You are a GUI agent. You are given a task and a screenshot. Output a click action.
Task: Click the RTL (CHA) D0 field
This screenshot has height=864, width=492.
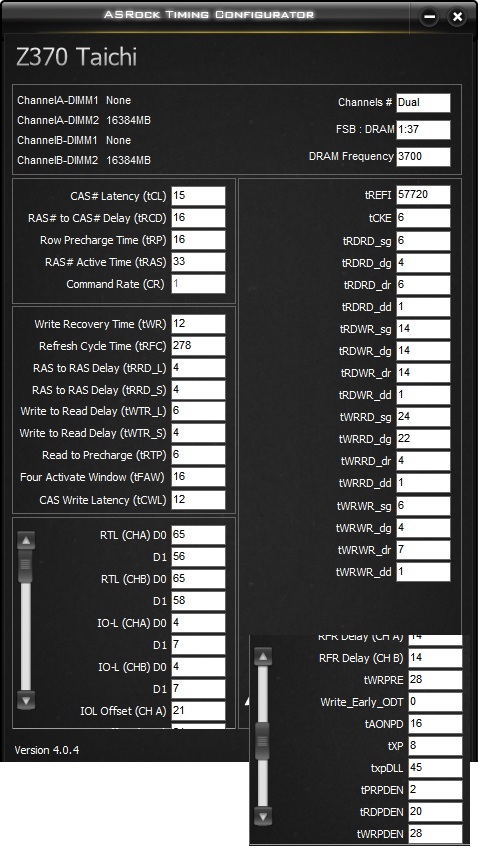pyautogui.click(x=198, y=535)
